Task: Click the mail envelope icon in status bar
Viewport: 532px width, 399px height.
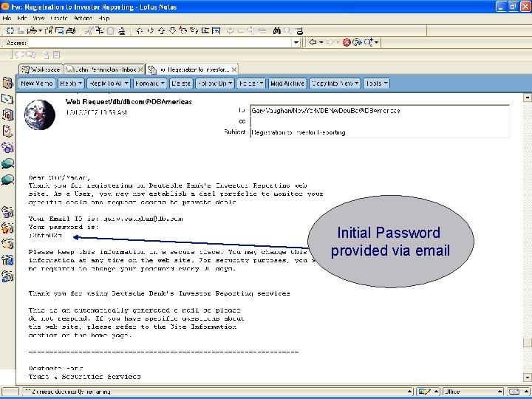Action: [x=514, y=392]
